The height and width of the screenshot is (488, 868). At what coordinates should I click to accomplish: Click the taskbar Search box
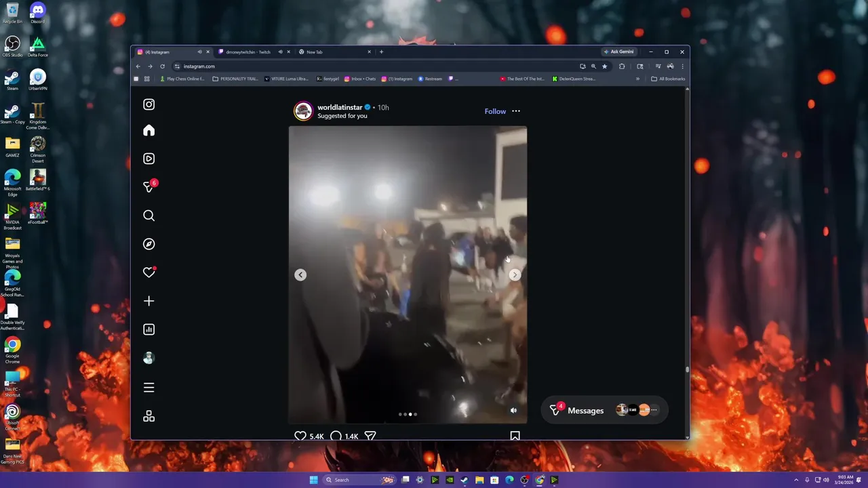coord(359,480)
